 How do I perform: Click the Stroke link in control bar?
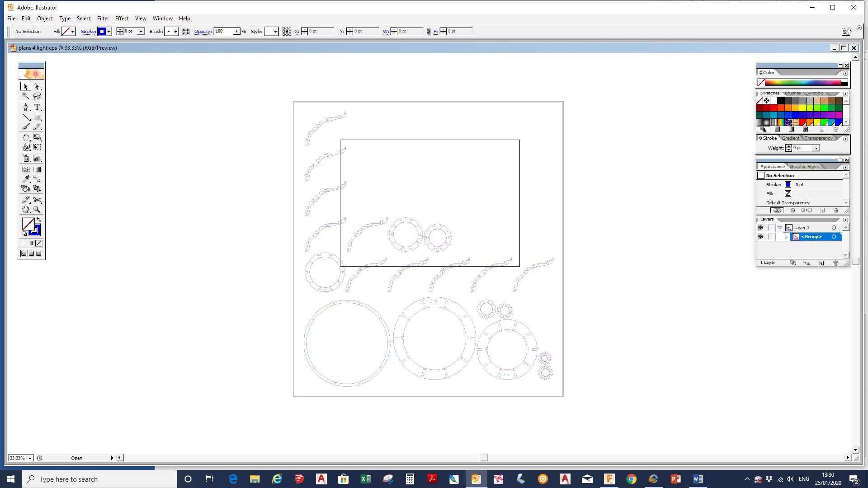(88, 32)
